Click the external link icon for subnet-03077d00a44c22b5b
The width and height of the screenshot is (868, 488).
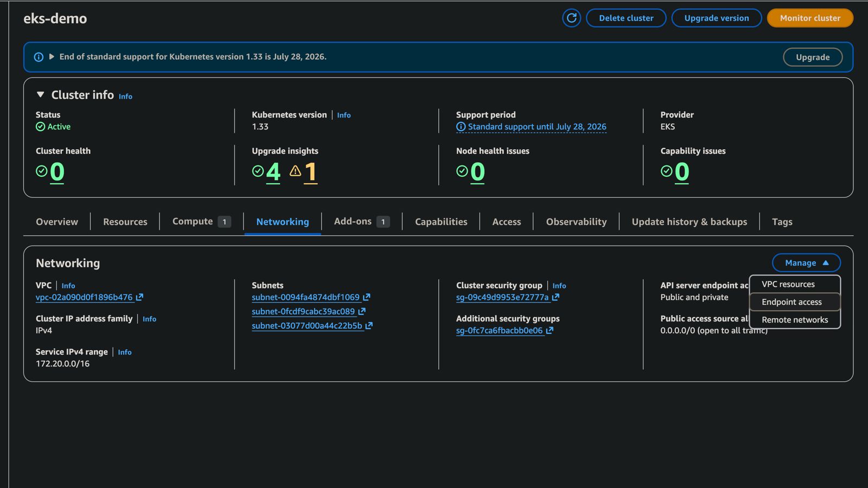coord(369,326)
